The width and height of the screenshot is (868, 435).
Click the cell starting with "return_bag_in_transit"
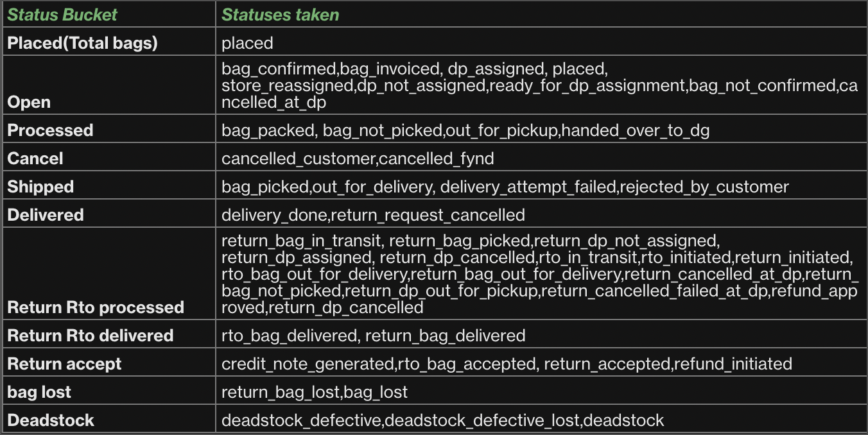coord(539,274)
